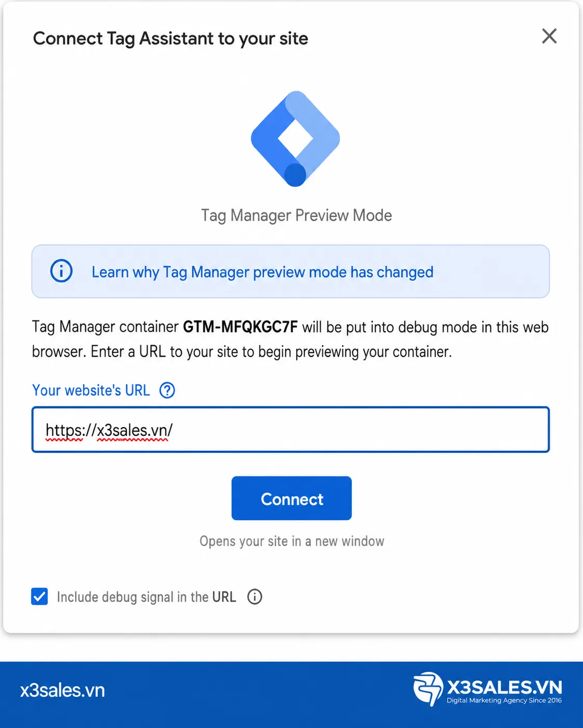Viewport: 583px width, 728px height.
Task: Click the info icon next to debug signal option
Action: [x=255, y=597]
